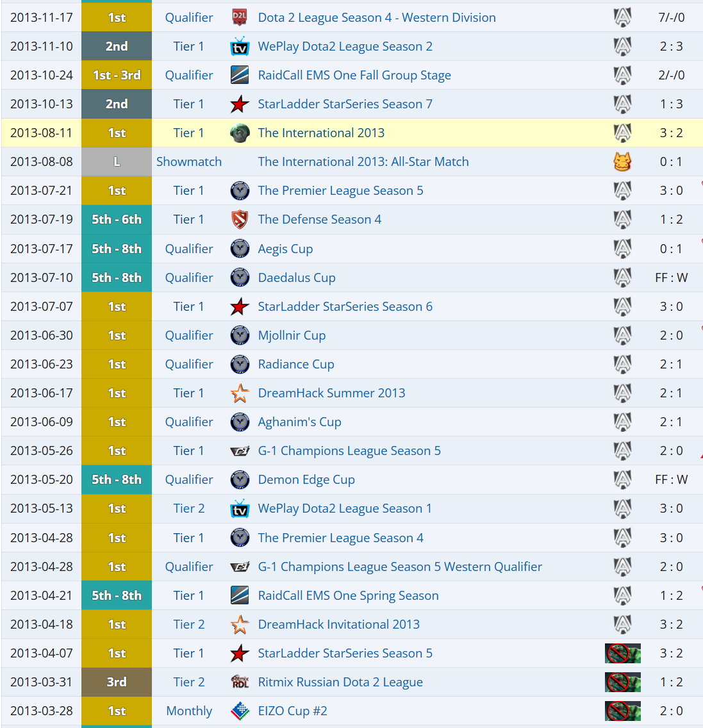Viewport: 703px width, 728px height.
Task: Open RaidCall EMS One Spring Season link
Action: pos(348,596)
